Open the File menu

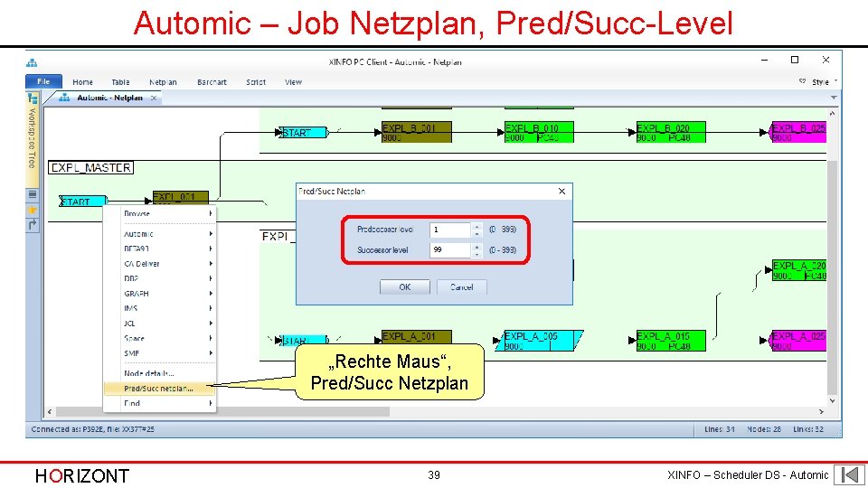click(x=43, y=81)
